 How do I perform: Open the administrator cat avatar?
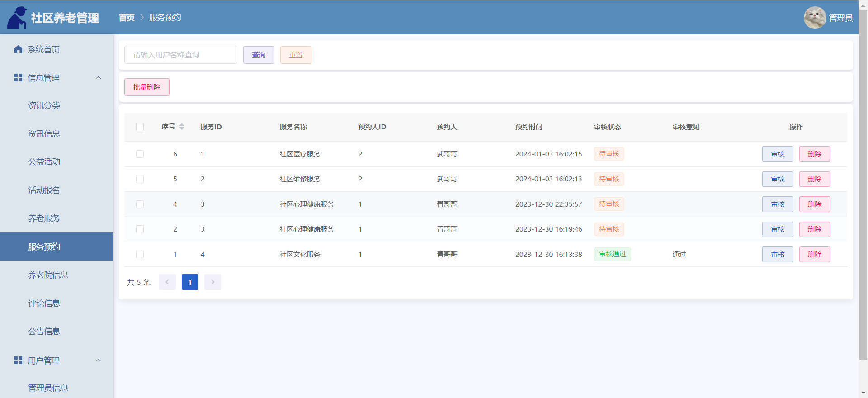pos(815,18)
